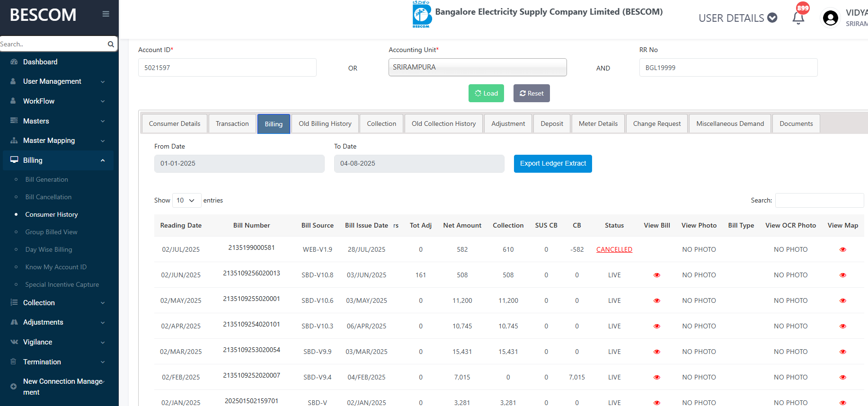Click the BESCOM logo in the header

pyautogui.click(x=421, y=15)
